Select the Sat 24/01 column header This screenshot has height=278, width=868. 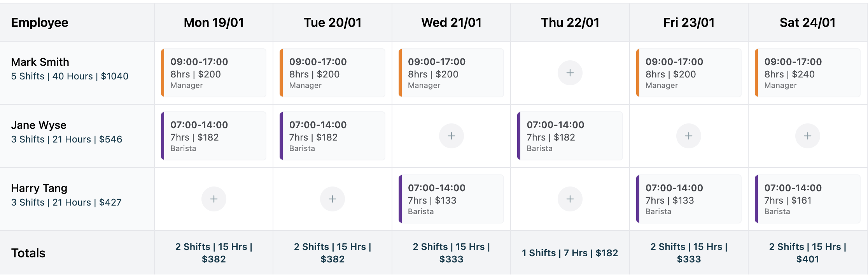click(807, 22)
